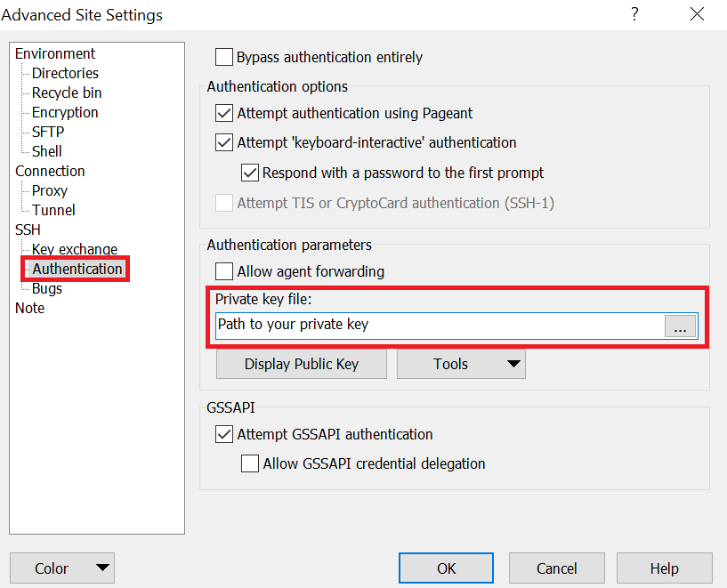727x588 pixels.
Task: Enable Bypass authentication entirely checkbox
Action: 224,58
